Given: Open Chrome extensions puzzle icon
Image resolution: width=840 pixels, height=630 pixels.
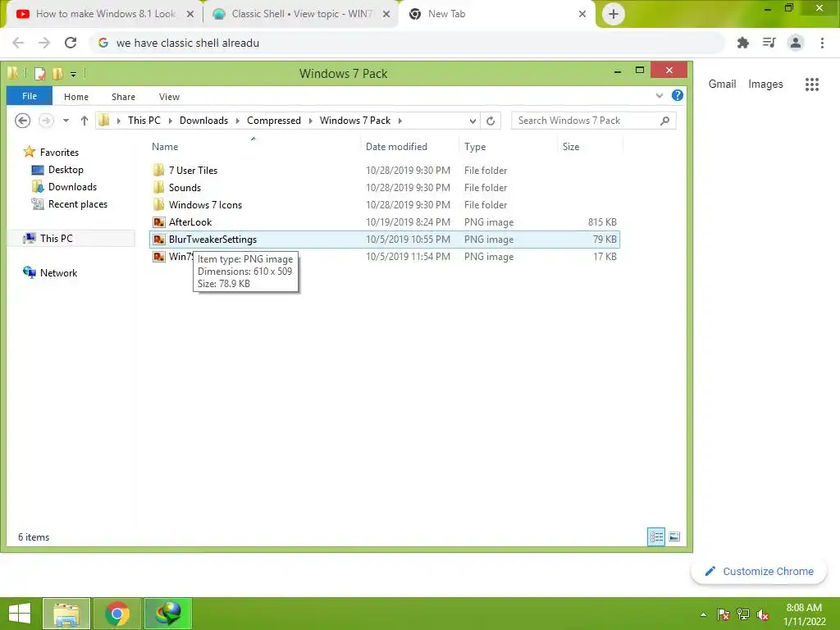Looking at the screenshot, I should (743, 43).
